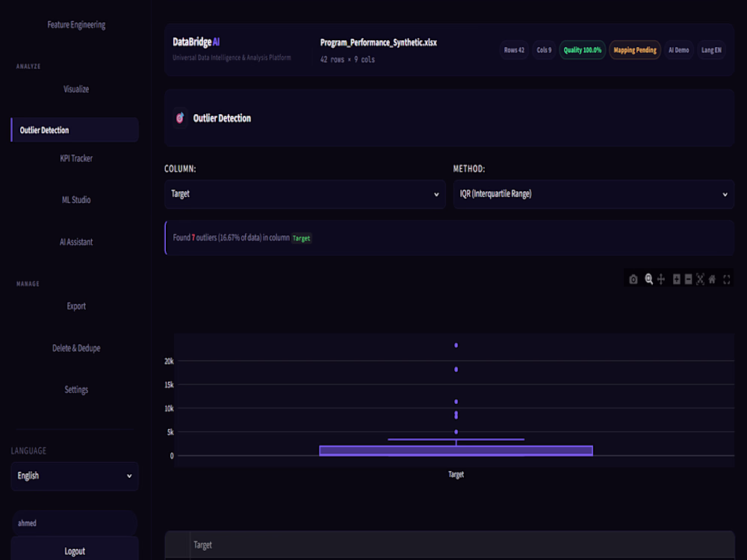Click the Logout button
Screen dimensions: 747x560
pos(75,550)
